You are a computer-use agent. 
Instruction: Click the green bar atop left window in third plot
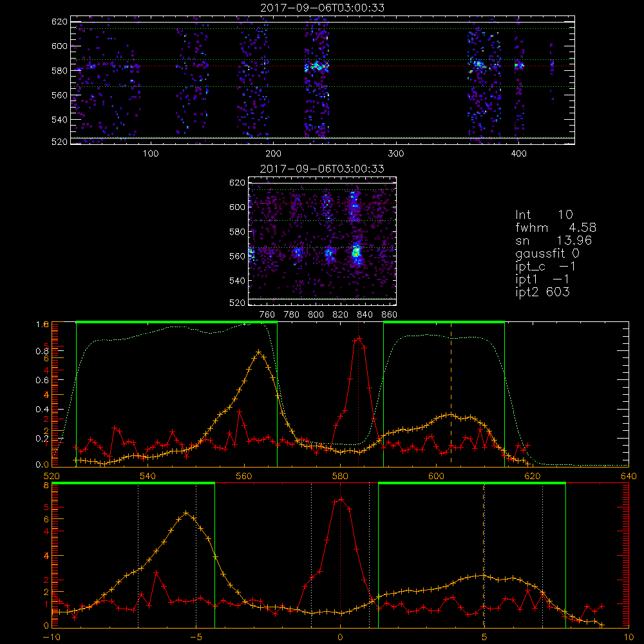tap(176, 322)
